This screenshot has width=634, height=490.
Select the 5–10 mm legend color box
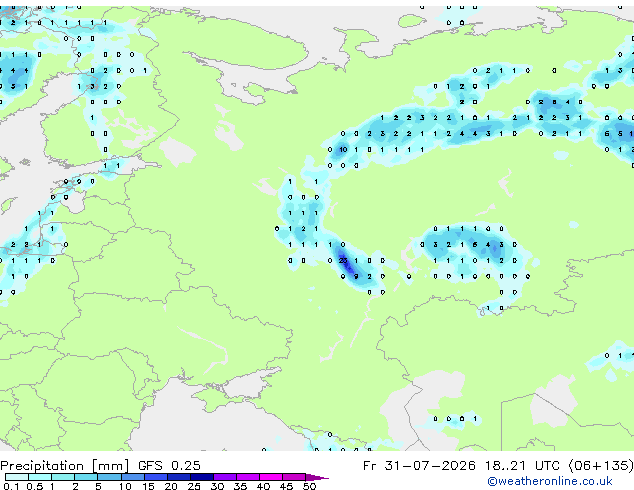109,477
